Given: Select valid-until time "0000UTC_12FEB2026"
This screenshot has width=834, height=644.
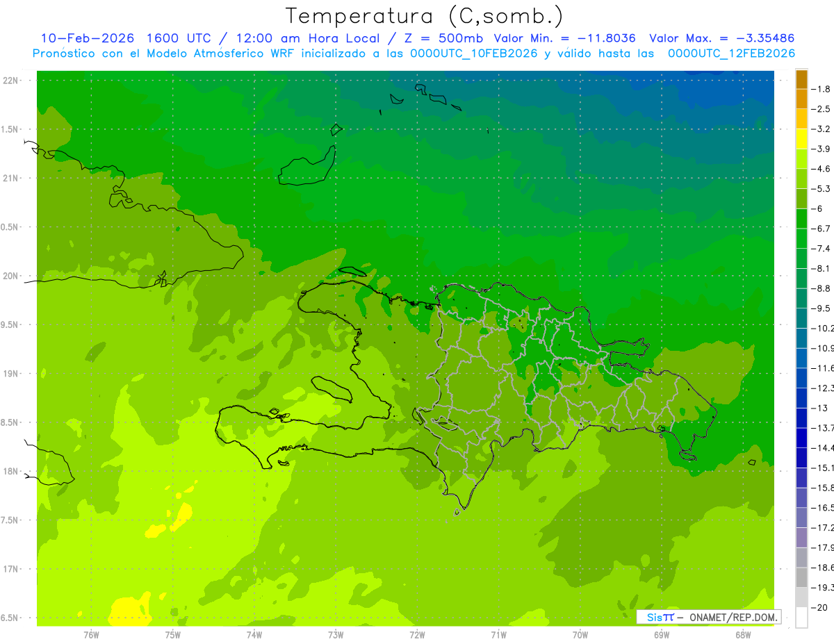Looking at the screenshot, I should pyautogui.click(x=731, y=53).
